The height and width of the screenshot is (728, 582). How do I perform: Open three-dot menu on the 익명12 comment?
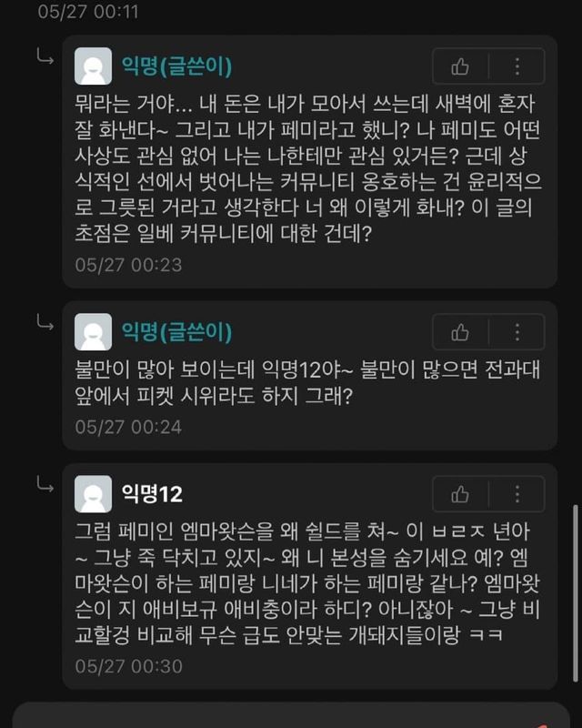tap(517, 494)
